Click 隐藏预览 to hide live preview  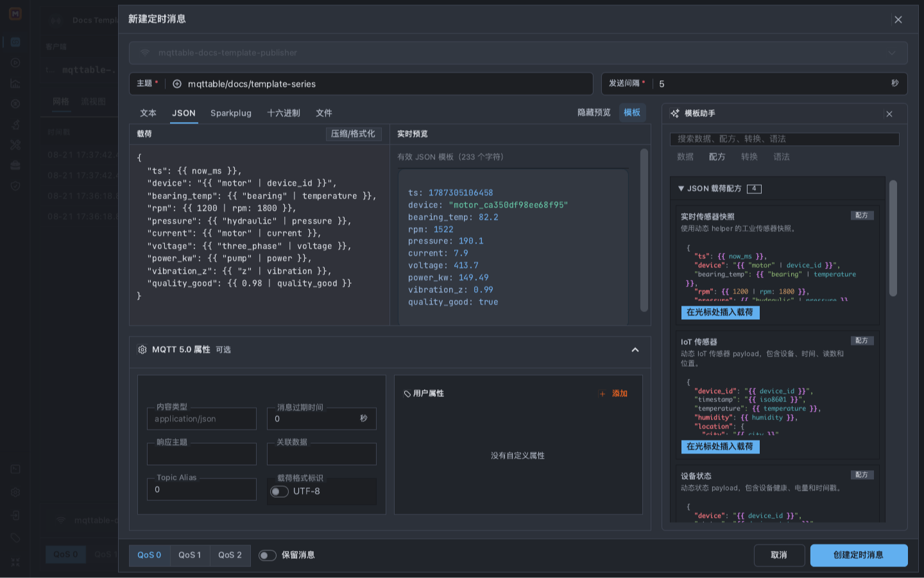pyautogui.click(x=594, y=113)
